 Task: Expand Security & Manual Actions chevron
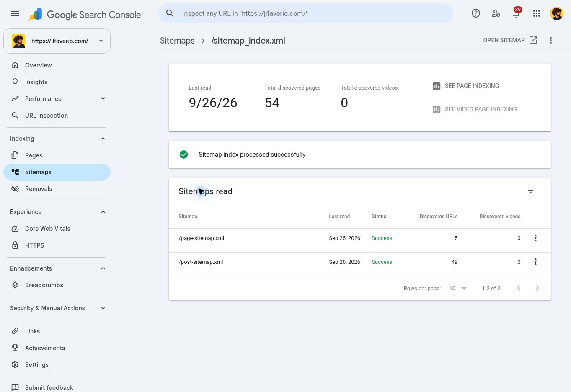(x=103, y=308)
